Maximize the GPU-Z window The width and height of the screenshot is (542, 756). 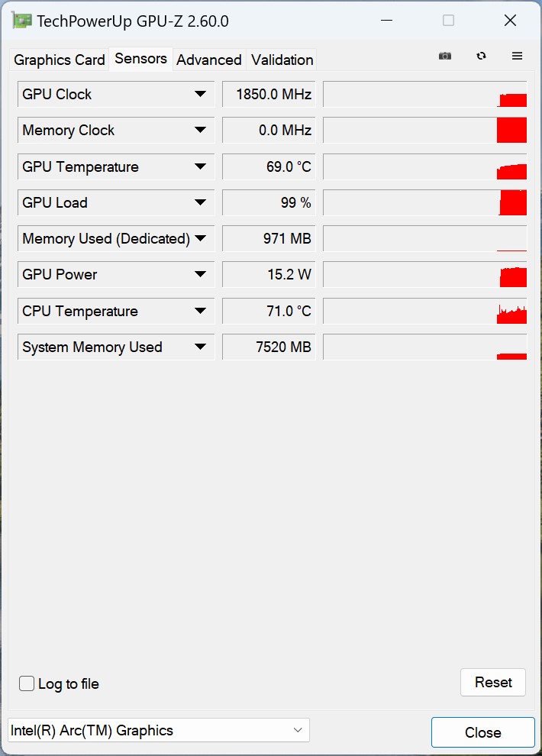point(448,21)
